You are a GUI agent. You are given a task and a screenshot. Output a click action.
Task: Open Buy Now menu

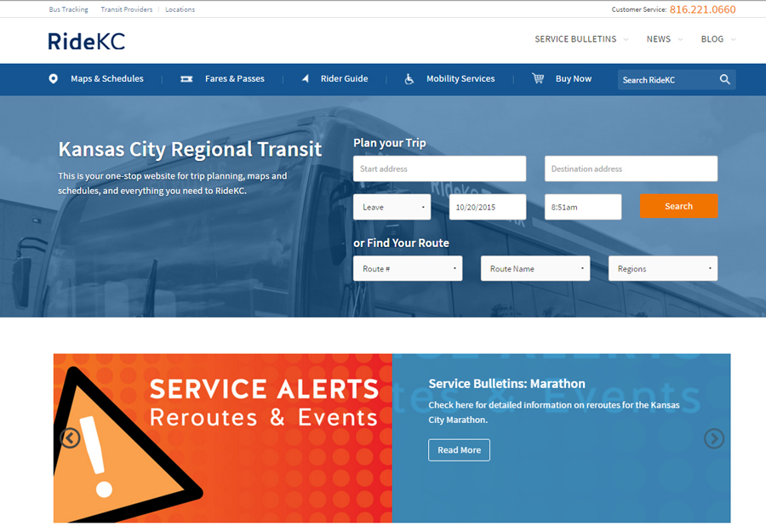click(574, 78)
